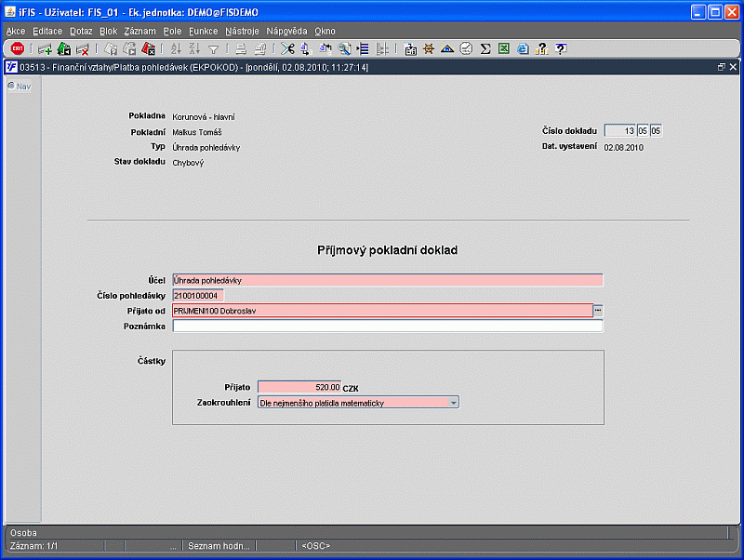Click the 'Chybový' document status value
The height and width of the screenshot is (560, 744).
[x=188, y=163]
